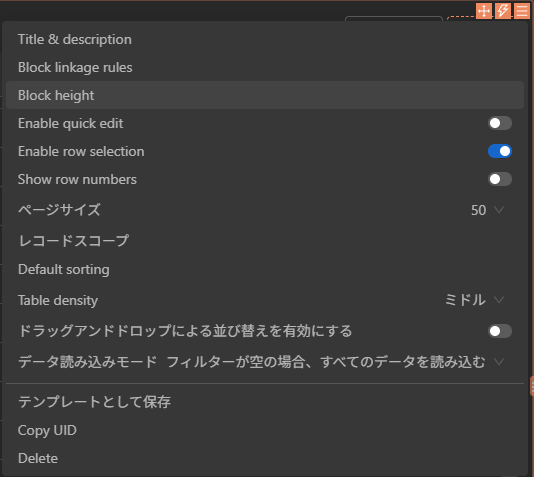The height and width of the screenshot is (477, 534).
Task: Open Default sorting option
Action: pos(265,269)
